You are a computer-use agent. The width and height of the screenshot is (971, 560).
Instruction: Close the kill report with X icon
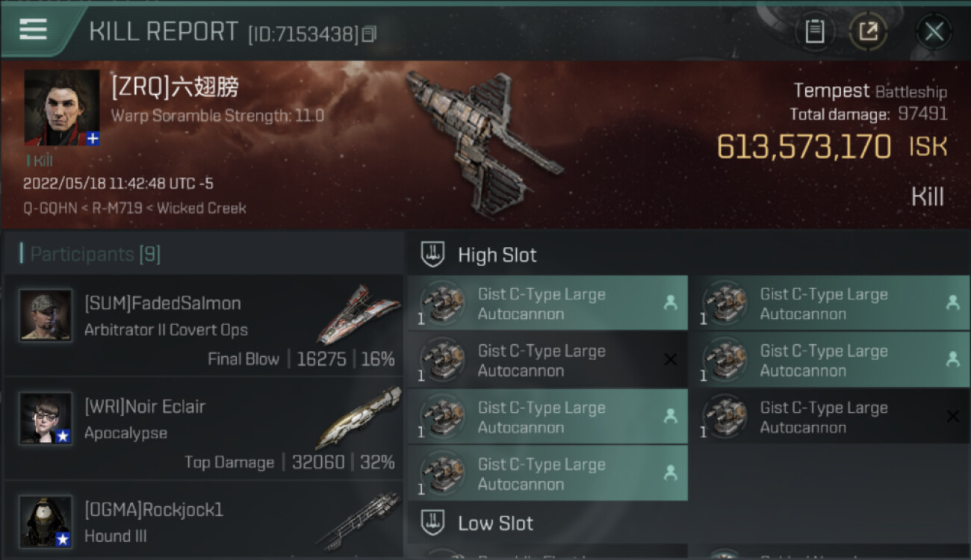tap(934, 31)
